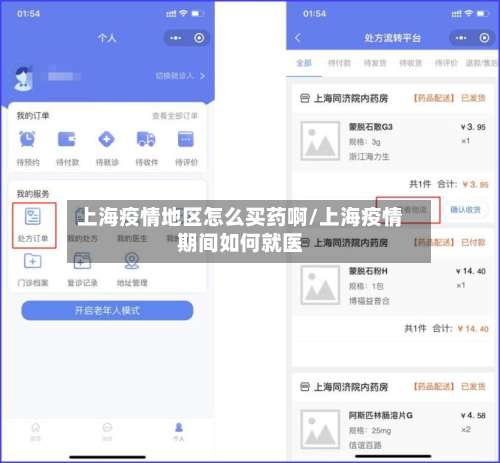Viewport: 500px width, 463px height.
Task: Open the 待预约 alarm clock icon
Action: [27, 139]
